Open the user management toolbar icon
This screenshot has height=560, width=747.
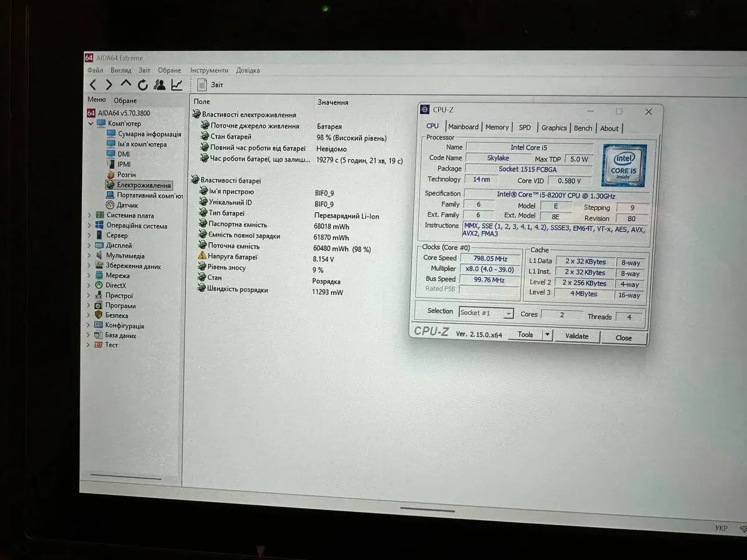(x=160, y=85)
